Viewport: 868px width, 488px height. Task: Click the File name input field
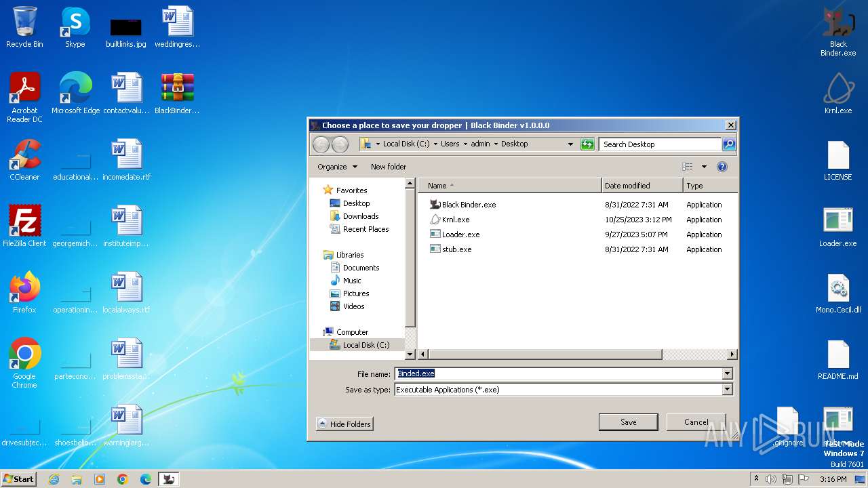click(558, 373)
